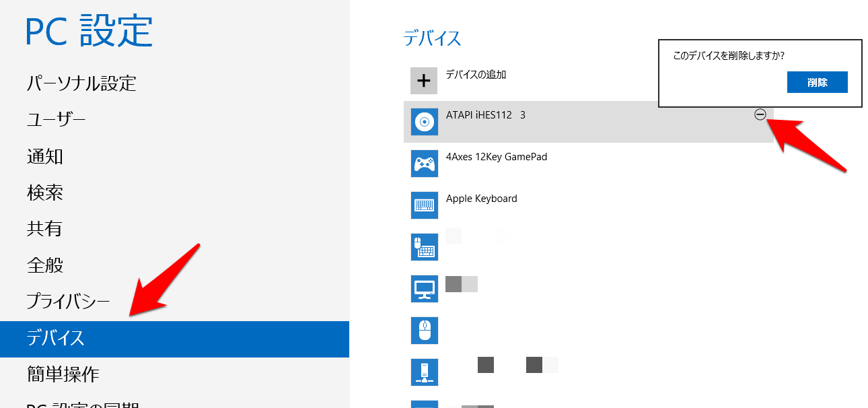Open 検索 settings section

pos(45,193)
